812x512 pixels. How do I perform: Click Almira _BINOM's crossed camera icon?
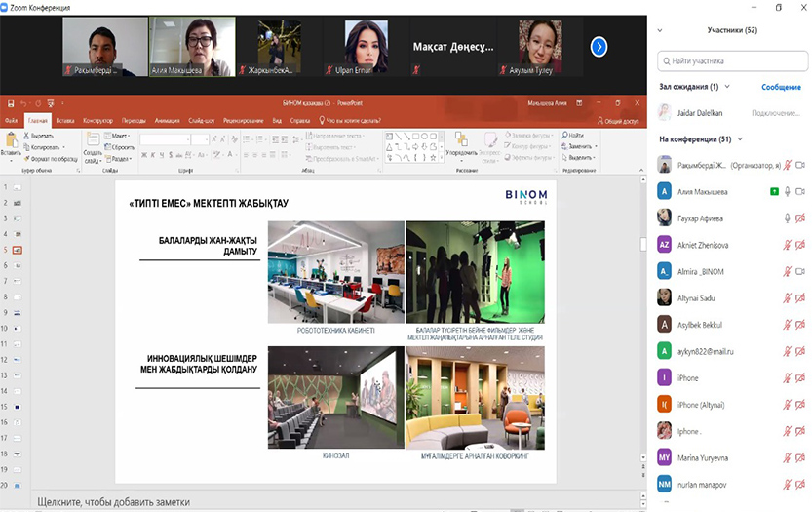[x=800, y=271]
